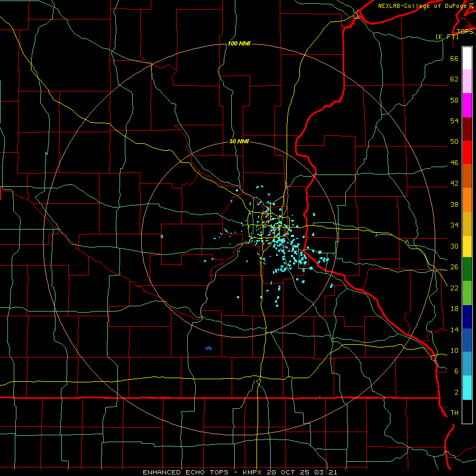Viewport: 476px width, 476px height.
Task: Click the [K FT] units label
Action: (x=447, y=36)
